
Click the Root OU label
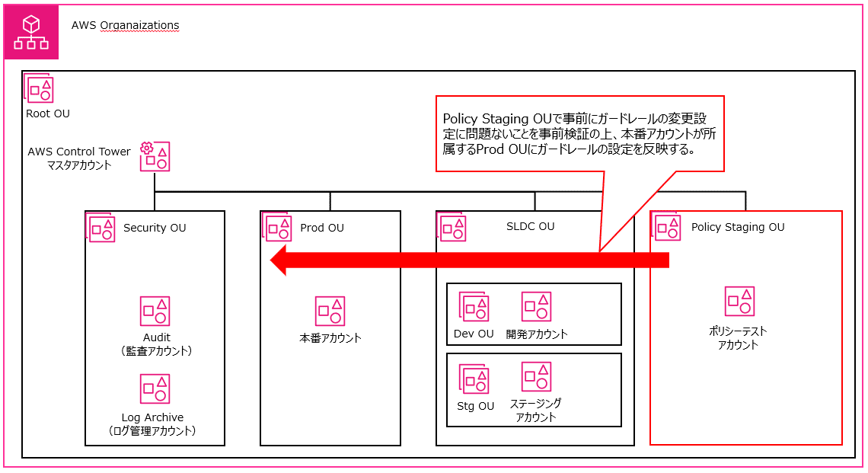click(x=48, y=113)
